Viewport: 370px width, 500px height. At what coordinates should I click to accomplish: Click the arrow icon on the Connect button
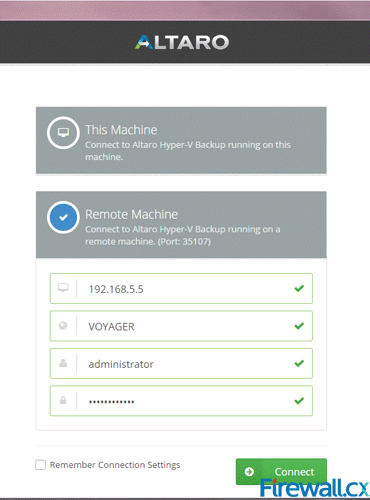point(249,472)
